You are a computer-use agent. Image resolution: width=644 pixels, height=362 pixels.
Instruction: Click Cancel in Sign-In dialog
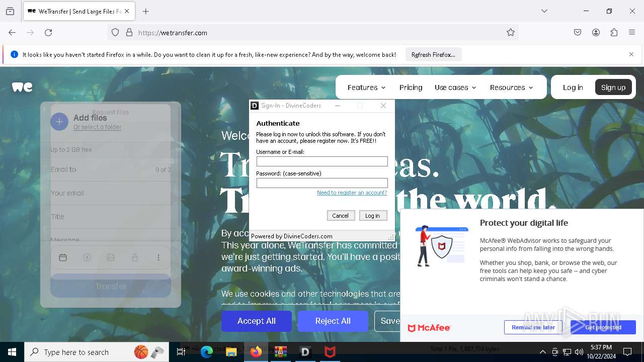tap(341, 216)
